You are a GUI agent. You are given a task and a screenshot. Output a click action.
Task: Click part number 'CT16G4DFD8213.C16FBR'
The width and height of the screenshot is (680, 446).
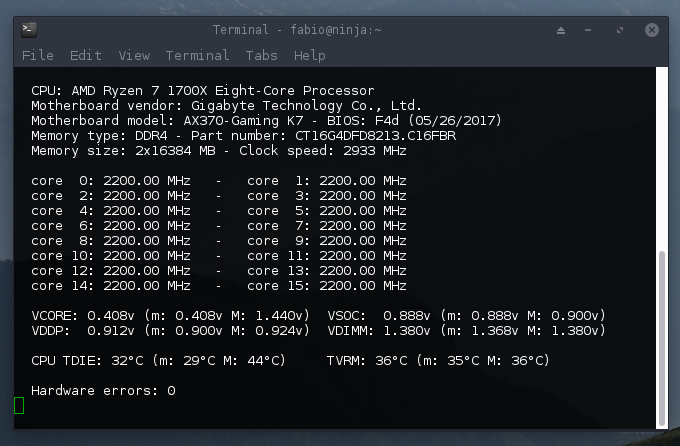[376, 136]
